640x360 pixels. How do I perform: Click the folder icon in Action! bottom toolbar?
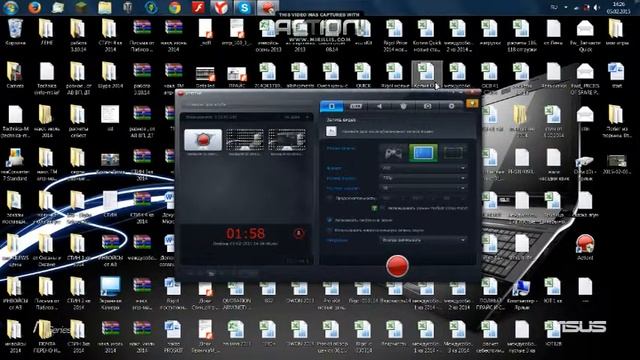[x=211, y=273]
